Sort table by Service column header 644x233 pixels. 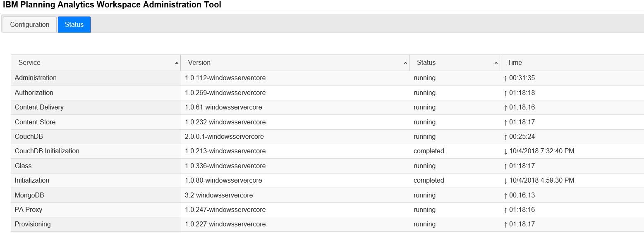[96, 63]
